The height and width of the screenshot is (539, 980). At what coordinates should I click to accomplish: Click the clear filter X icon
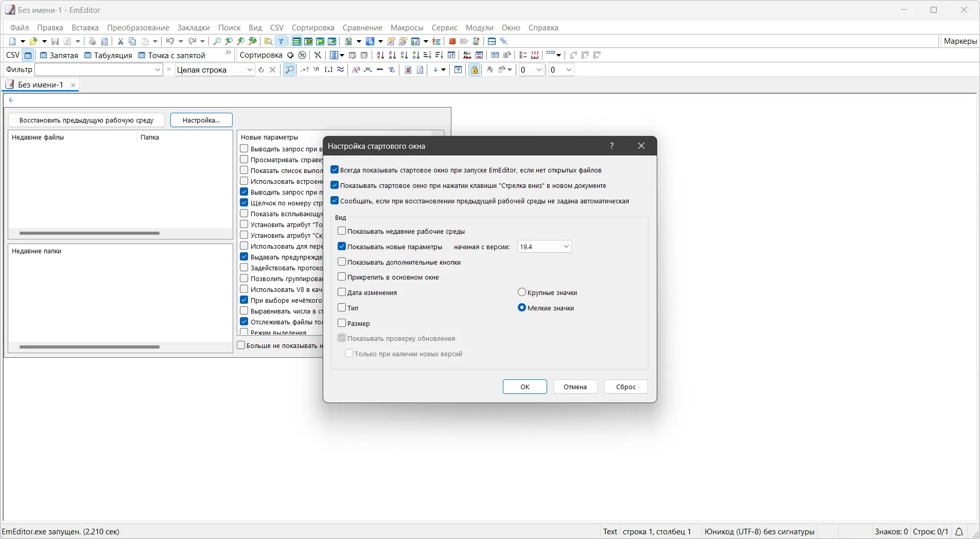pos(273,69)
